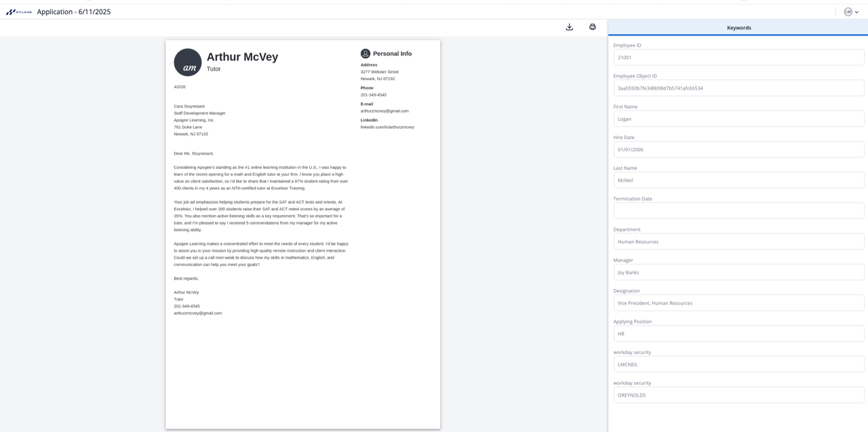Click the Application - 6/11/2025 title
Screen dimensions: 868x432
point(74,12)
